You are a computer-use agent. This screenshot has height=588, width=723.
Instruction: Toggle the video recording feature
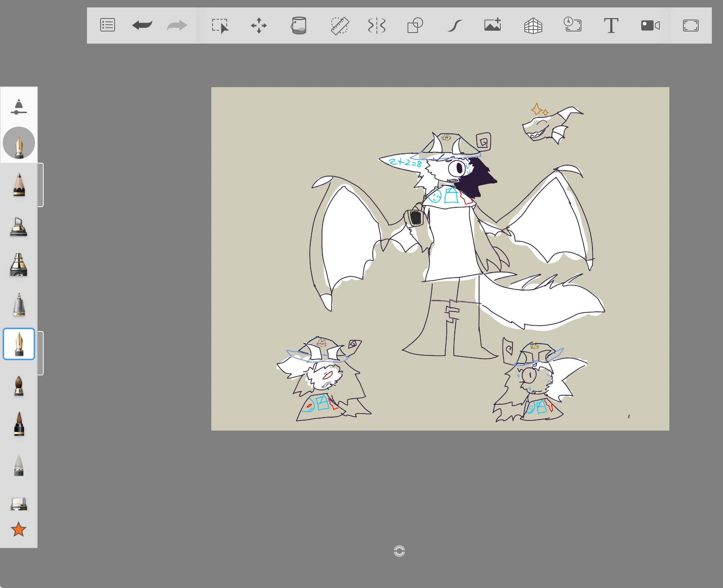[650, 25]
